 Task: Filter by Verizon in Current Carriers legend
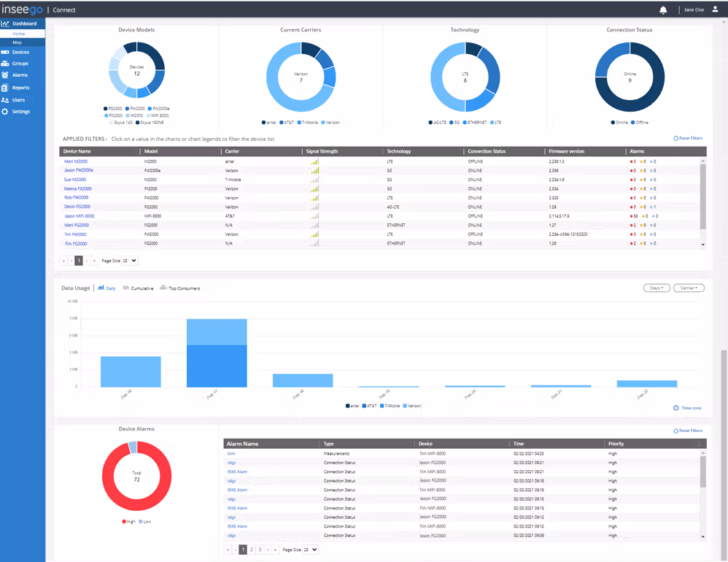tap(330, 123)
